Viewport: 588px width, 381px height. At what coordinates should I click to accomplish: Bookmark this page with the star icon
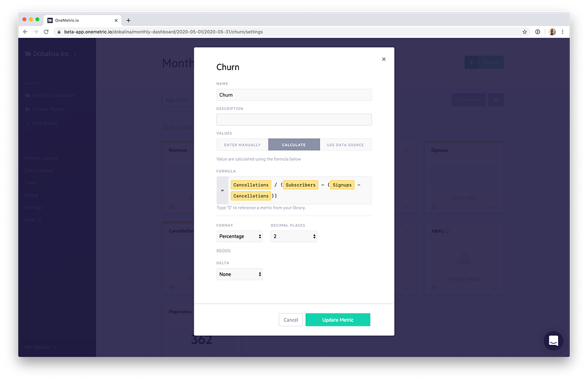[x=525, y=32]
